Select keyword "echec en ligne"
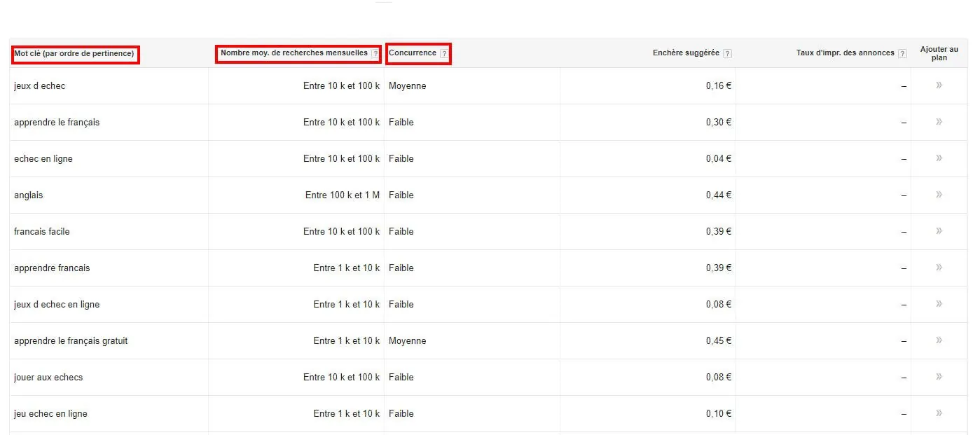Image resolution: width=980 pixels, height=435 pixels. click(x=43, y=159)
